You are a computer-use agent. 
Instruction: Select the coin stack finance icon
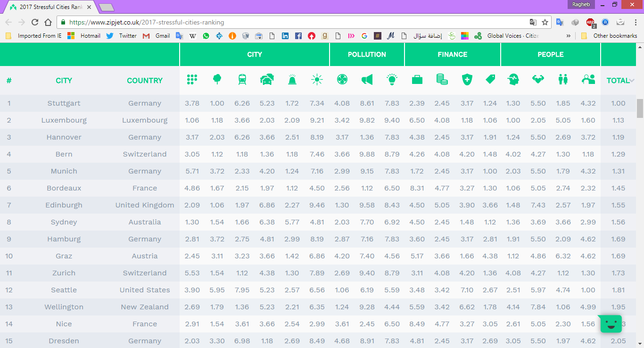point(442,80)
